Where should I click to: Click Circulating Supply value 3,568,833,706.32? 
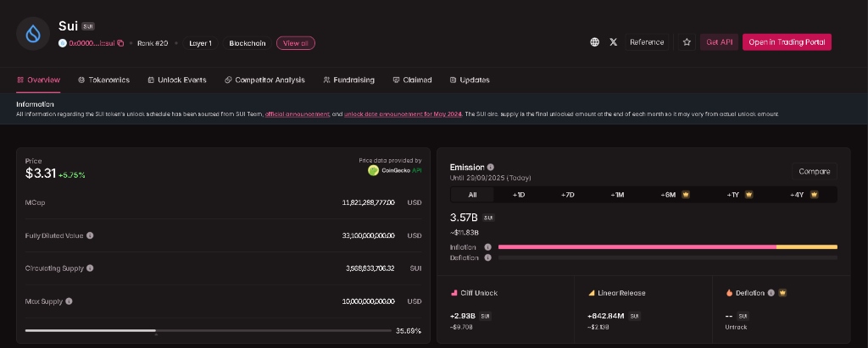click(x=370, y=268)
